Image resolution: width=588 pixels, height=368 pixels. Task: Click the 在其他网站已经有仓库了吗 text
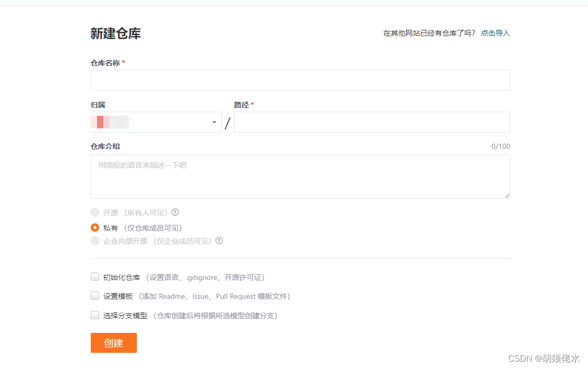429,34
